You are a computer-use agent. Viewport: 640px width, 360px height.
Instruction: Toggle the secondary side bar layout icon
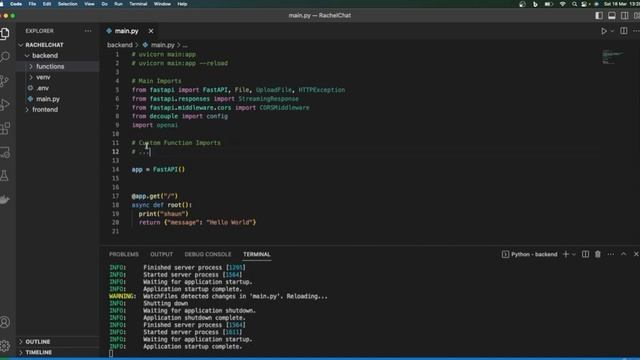coord(624,16)
